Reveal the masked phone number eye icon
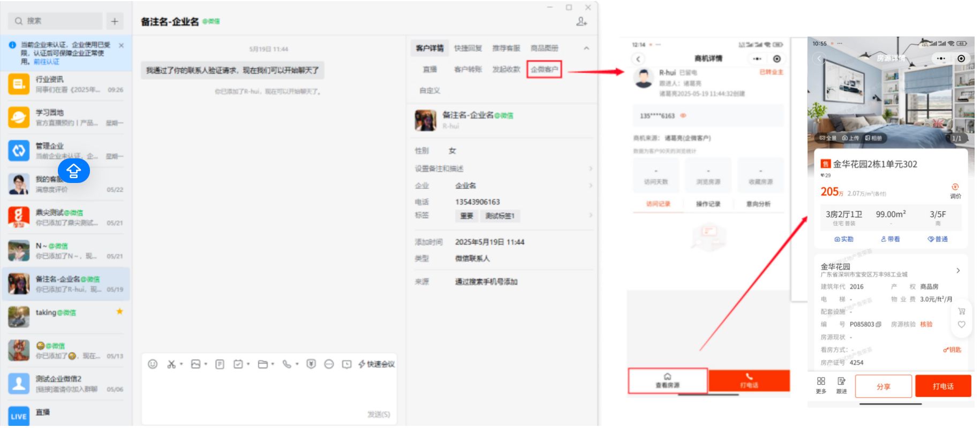980x428 pixels. (x=683, y=116)
